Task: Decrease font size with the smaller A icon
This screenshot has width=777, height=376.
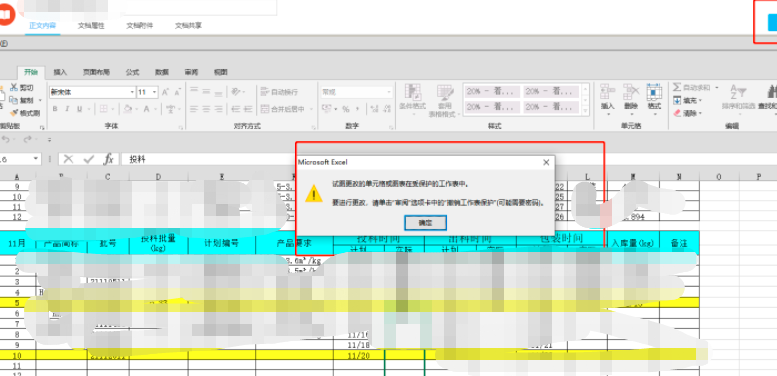Action: (177, 92)
